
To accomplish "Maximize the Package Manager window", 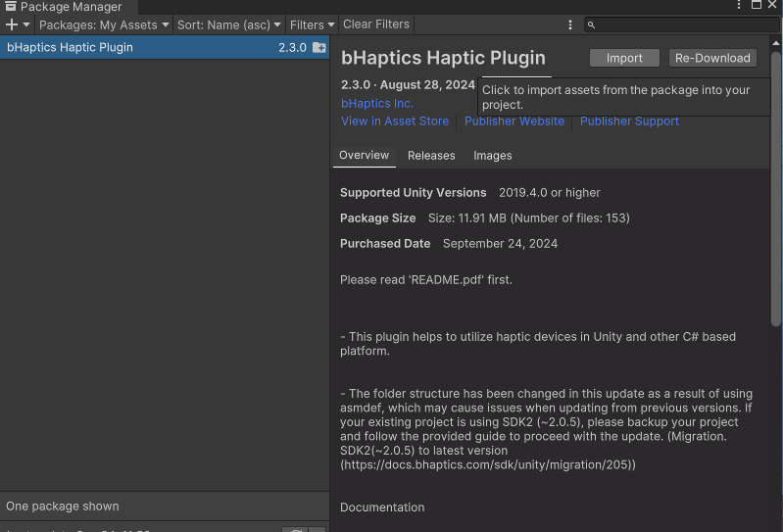I will tap(756, 5).
